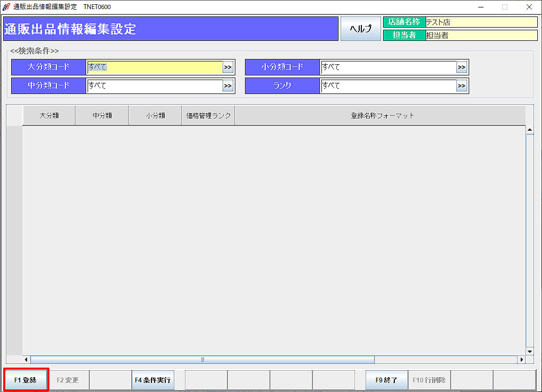Click the 価格管理ランク column header

pyautogui.click(x=208, y=116)
